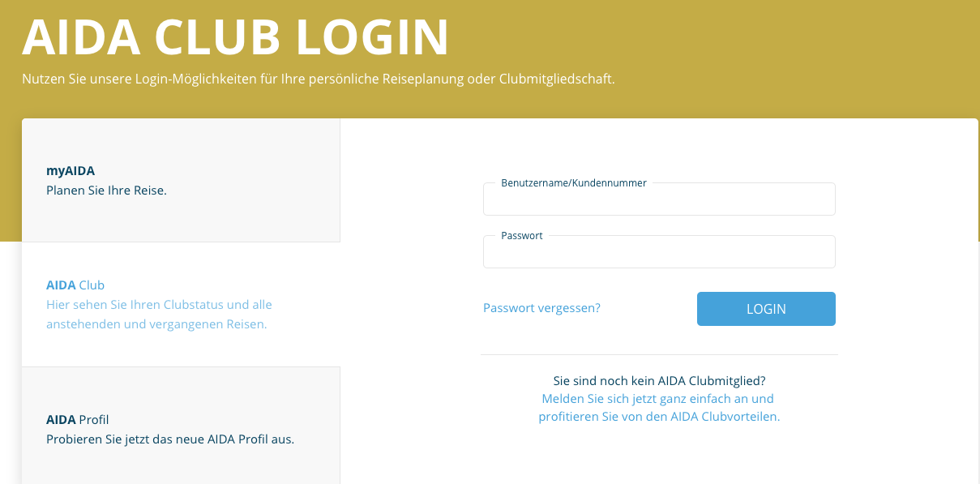This screenshot has height=484, width=980.
Task: Click "Sie sind noch kein AIDA Clubmitglied?" text
Action: (x=659, y=380)
